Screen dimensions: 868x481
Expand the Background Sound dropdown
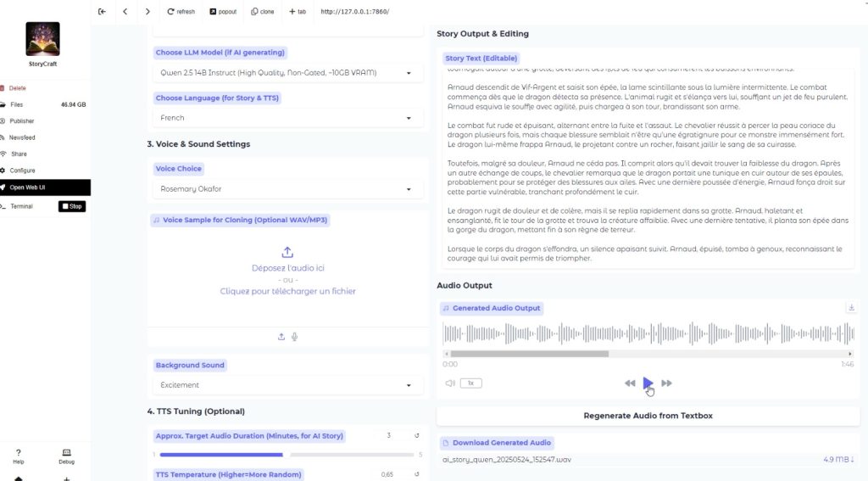pos(288,385)
